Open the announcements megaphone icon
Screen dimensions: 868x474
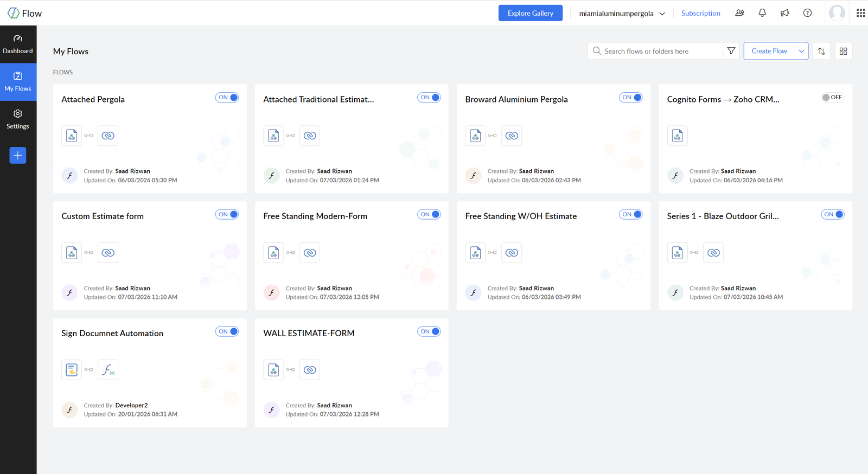[784, 13]
